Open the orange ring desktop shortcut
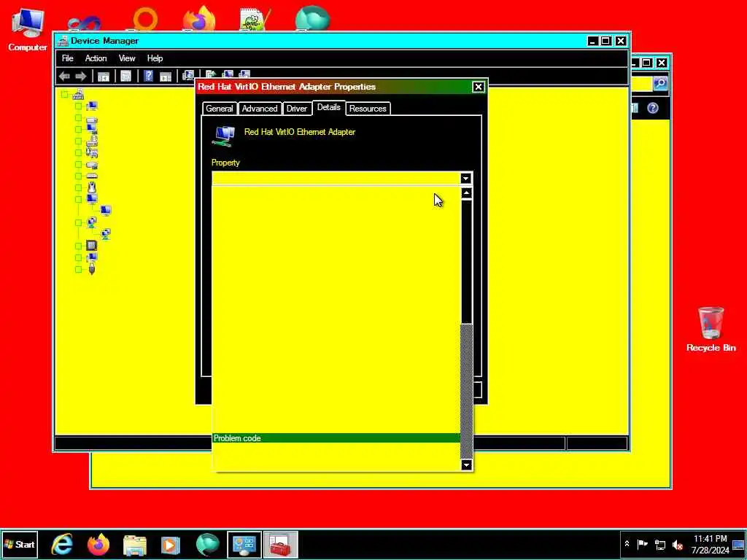This screenshot has height=560, width=747. click(x=145, y=19)
